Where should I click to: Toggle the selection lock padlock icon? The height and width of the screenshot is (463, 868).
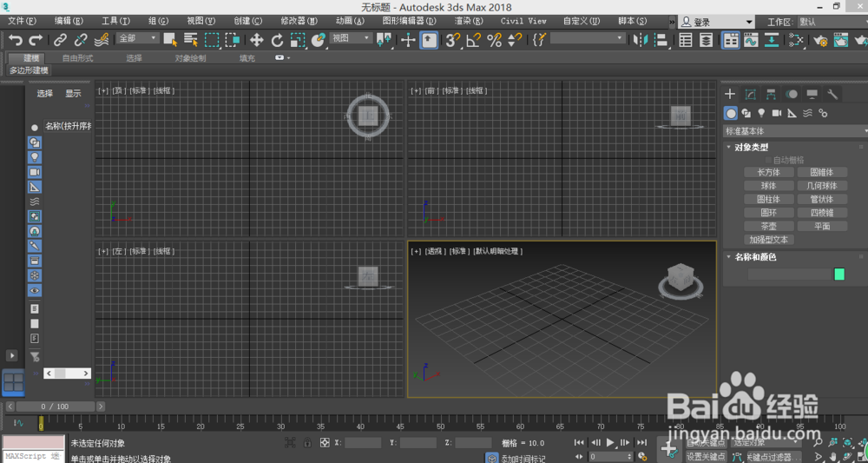(307, 442)
